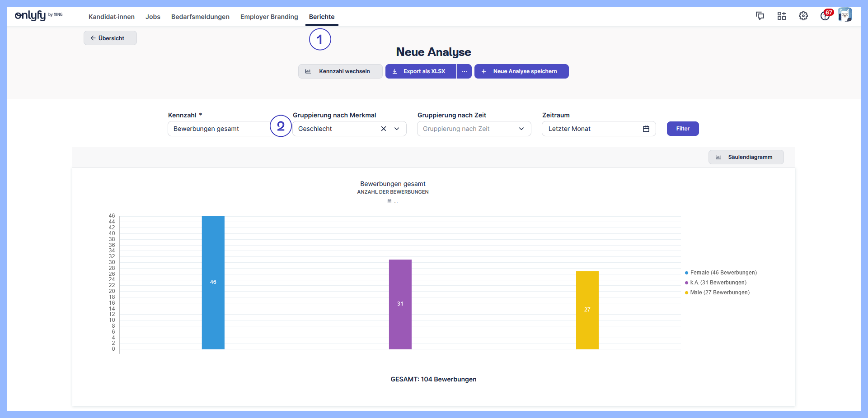The height and width of the screenshot is (418, 868).
Task: Open the user profile avatar
Action: pyautogui.click(x=845, y=15)
